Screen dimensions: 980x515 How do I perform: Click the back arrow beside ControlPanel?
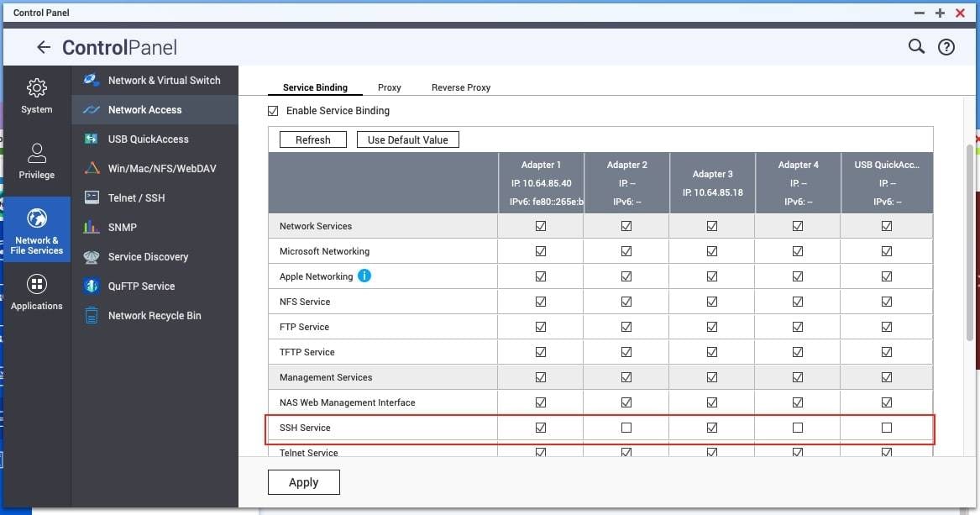pos(43,47)
